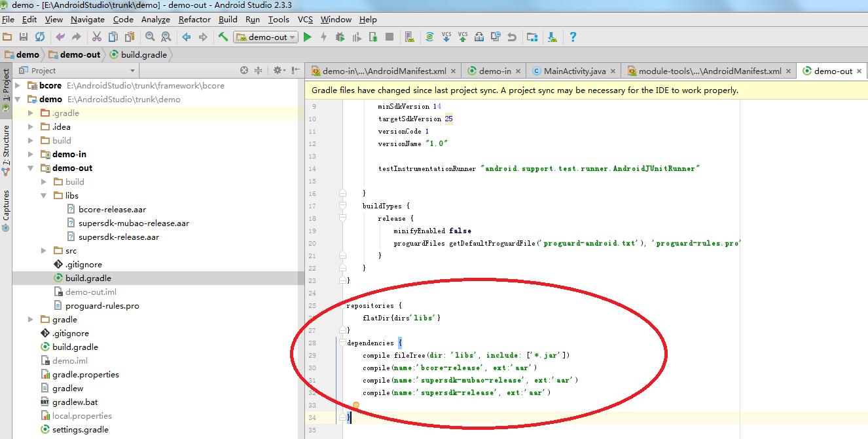Viewport: 868px width, 439px height.
Task: Run the demo-out configuration
Action: pyautogui.click(x=308, y=37)
